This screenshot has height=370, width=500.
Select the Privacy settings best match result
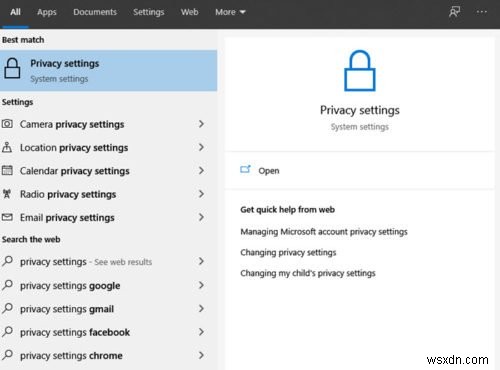coord(108,71)
